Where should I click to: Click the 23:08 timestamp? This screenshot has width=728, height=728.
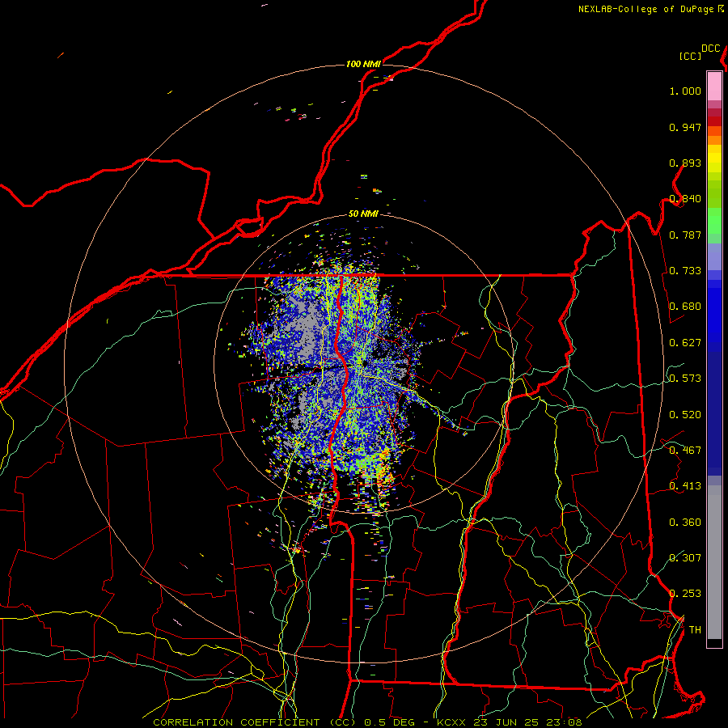click(564, 722)
